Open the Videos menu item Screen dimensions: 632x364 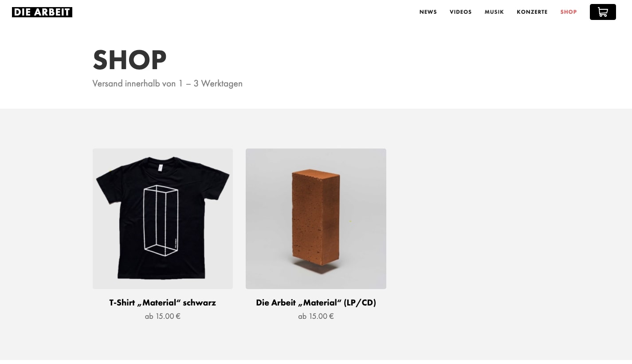[460, 12]
